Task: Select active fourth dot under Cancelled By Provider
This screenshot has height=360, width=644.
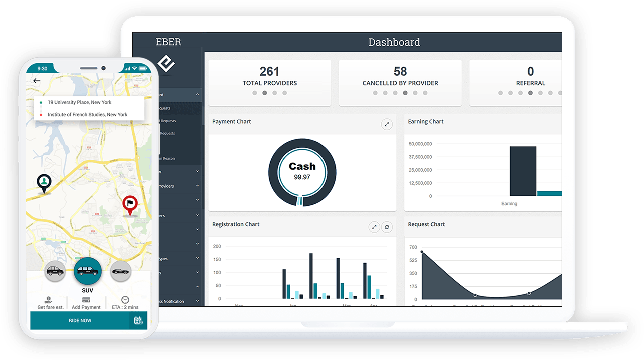Action: 405,93
